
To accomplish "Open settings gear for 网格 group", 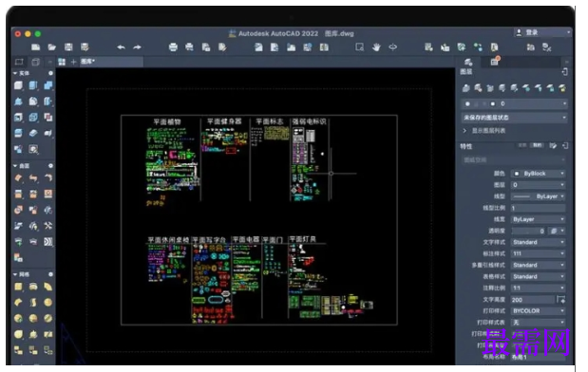I will tap(50, 274).
